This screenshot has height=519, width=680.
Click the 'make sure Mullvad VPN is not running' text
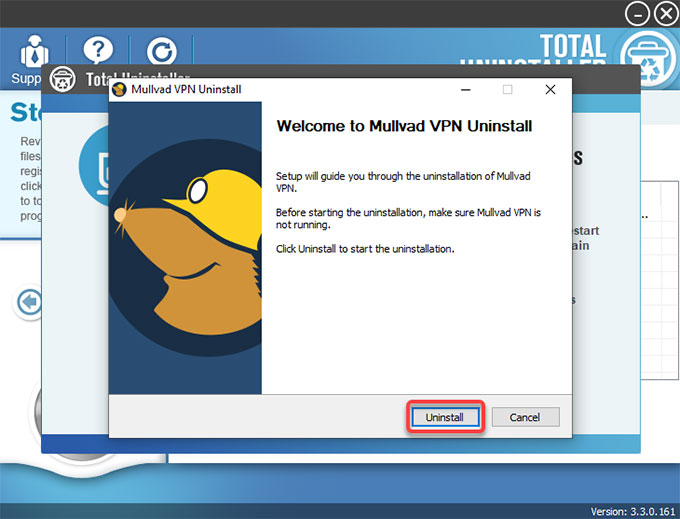tap(409, 219)
